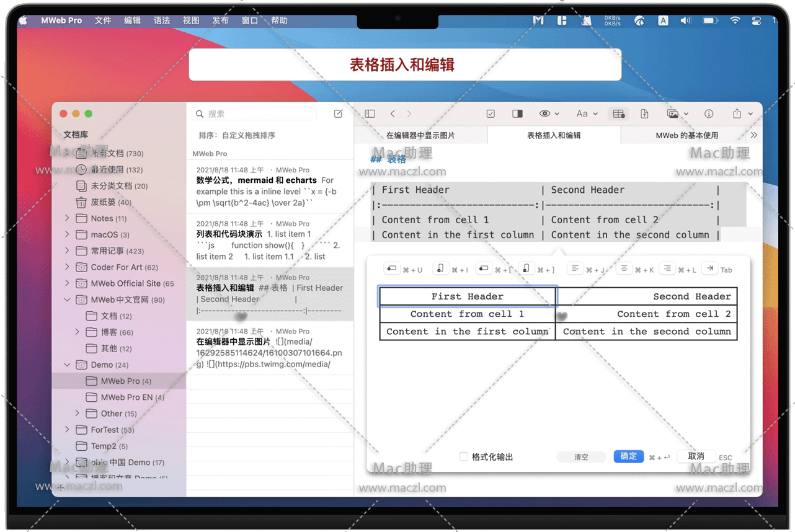Open the 发布 menu in menu bar

(220, 20)
